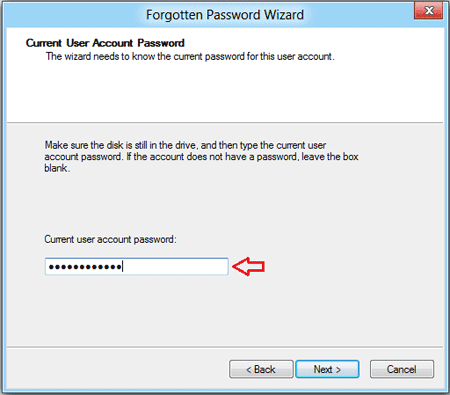This screenshot has width=450, height=395.
Task: Select the "Current User Account Password" heading
Action: tap(105, 43)
